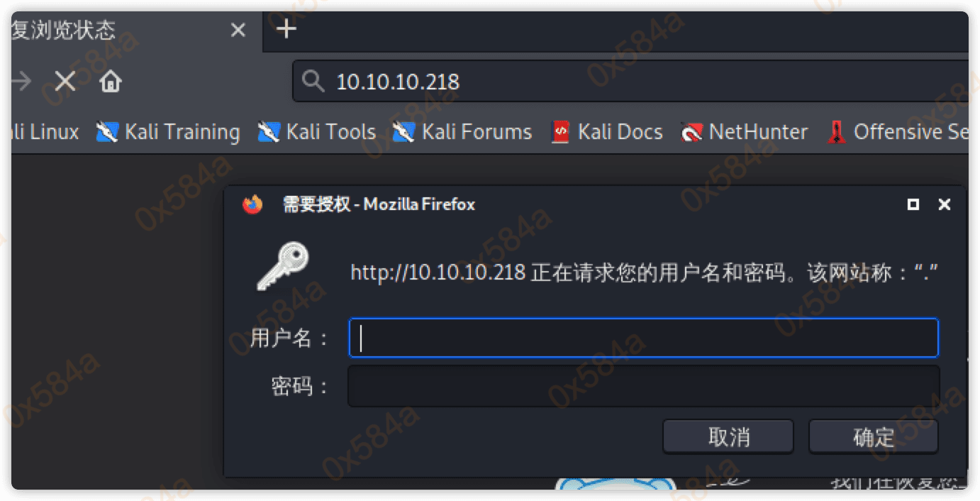Close the current browser tab
This screenshot has height=501, width=980.
pyautogui.click(x=238, y=31)
